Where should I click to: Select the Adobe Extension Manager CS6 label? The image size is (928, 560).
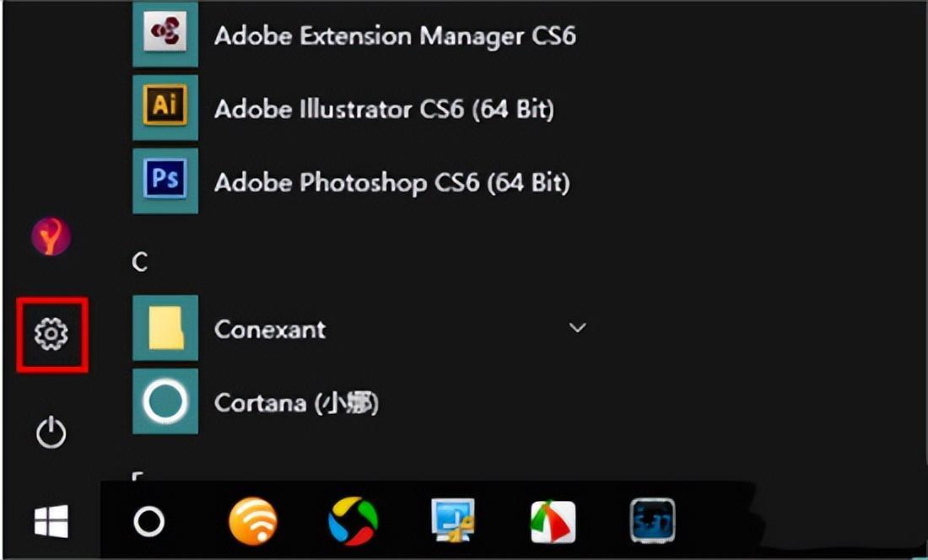tap(395, 36)
